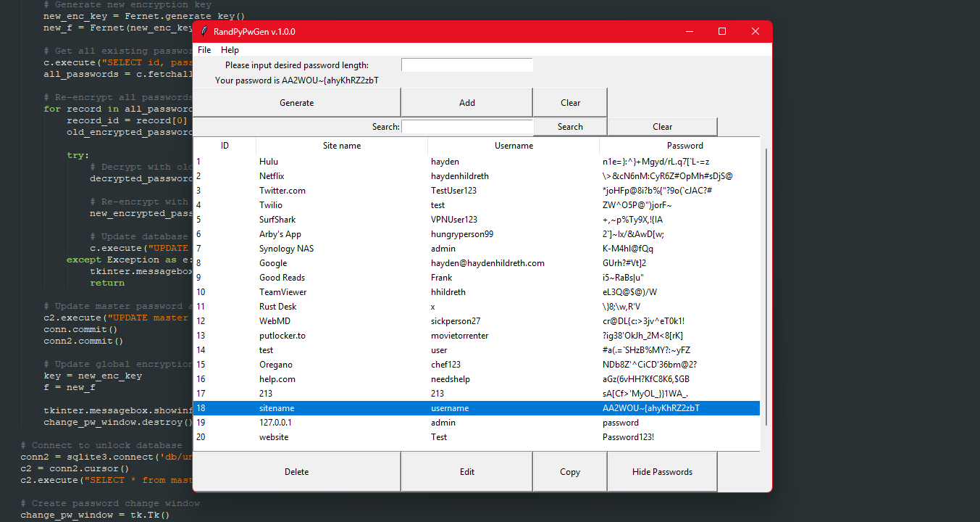This screenshot has height=522, width=980.
Task: Select the putlocker.to row
Action: tap(477, 336)
